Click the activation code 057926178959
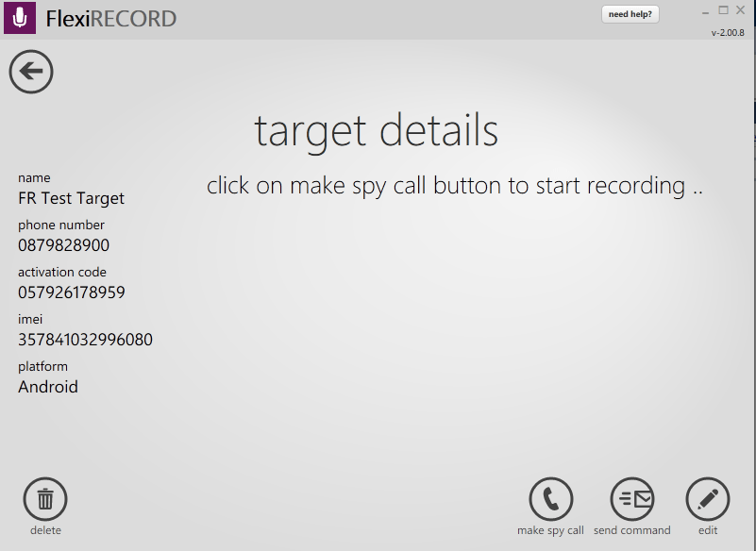 [71, 292]
